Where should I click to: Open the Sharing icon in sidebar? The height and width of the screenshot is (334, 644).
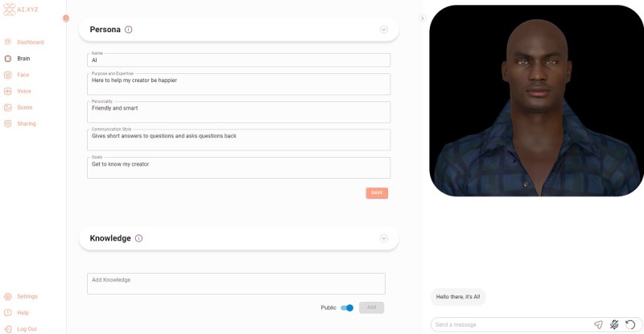(8, 124)
